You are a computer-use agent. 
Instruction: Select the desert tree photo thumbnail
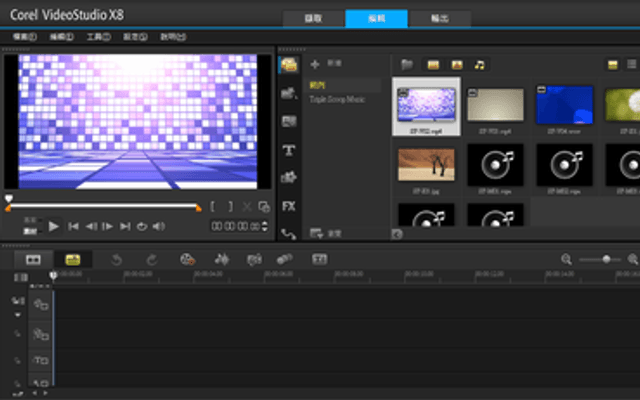pos(426,164)
